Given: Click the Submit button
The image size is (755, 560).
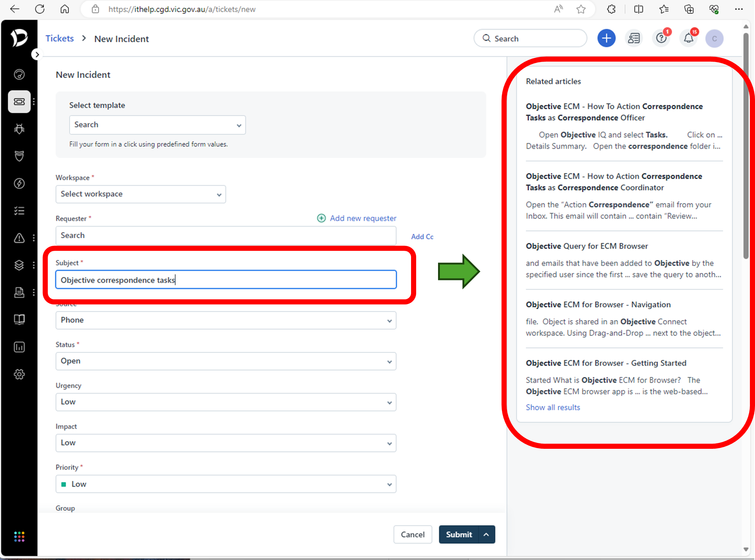Looking at the screenshot, I should pos(458,534).
